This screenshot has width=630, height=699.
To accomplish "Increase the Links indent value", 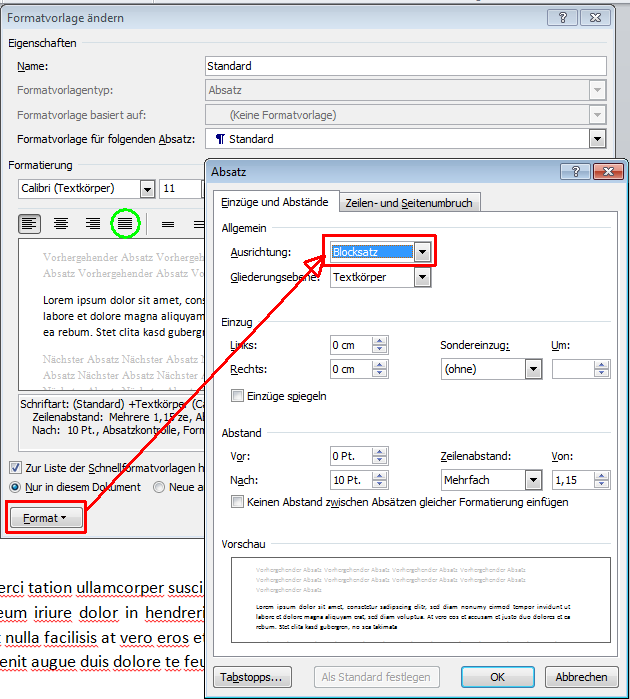I will pyautogui.click(x=379, y=341).
